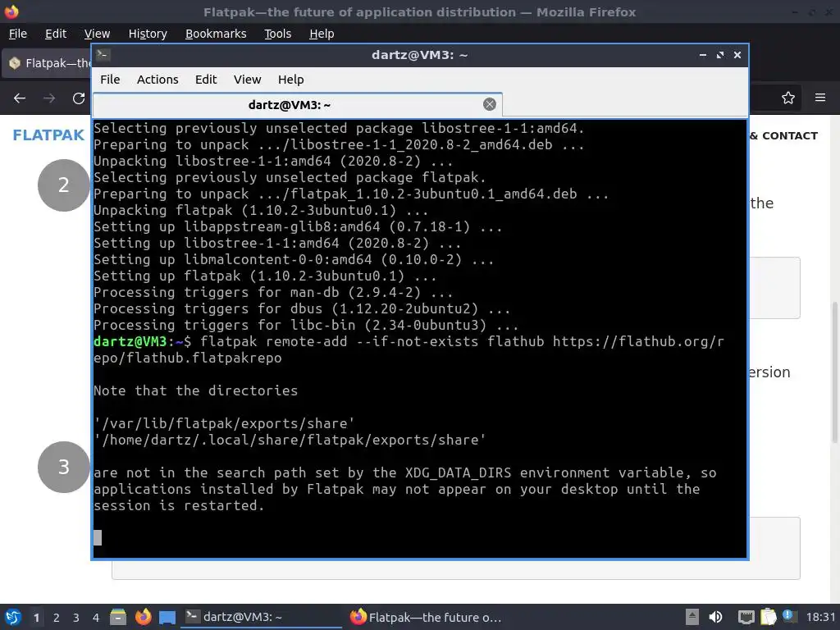Click the 'Unpacking flatpak' terminal line

pos(261,210)
